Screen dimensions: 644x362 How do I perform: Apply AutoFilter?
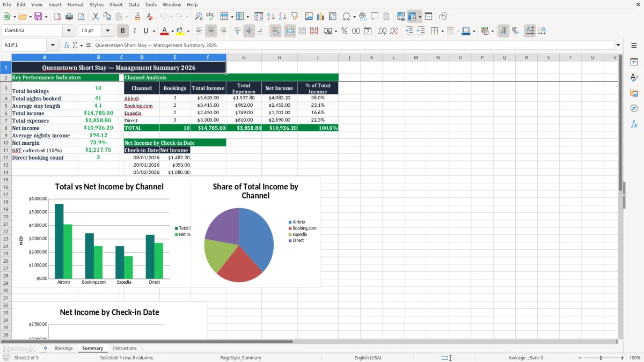click(294, 17)
